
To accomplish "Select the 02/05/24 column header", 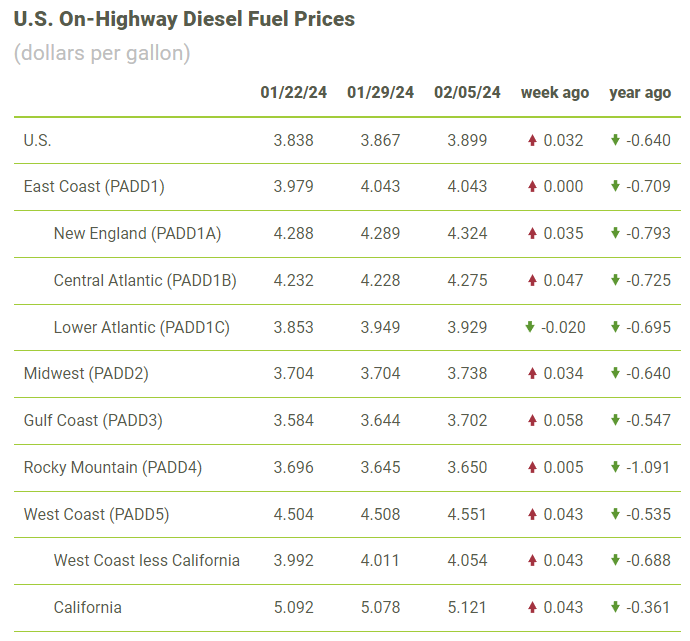I will 467,92.
